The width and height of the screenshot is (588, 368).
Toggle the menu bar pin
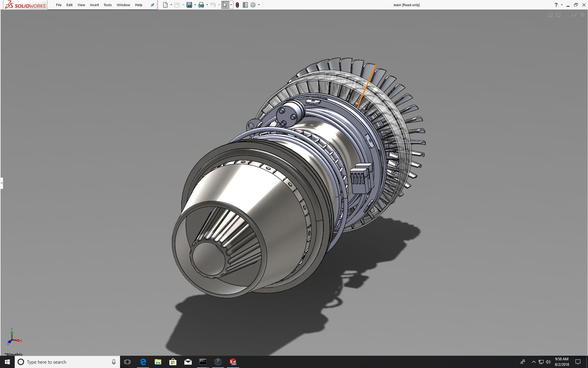(x=152, y=5)
